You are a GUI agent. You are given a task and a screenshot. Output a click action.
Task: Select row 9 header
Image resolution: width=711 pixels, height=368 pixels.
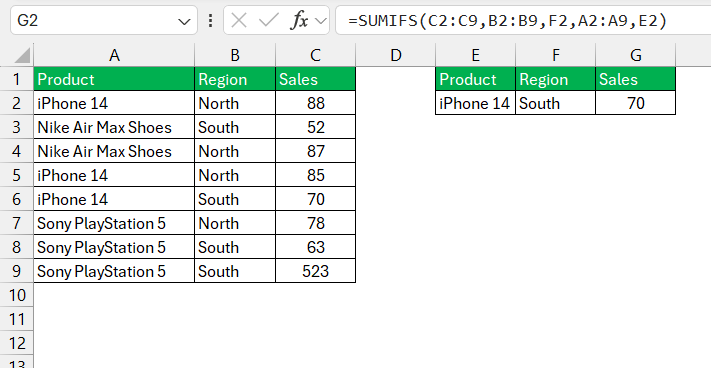tap(17, 271)
